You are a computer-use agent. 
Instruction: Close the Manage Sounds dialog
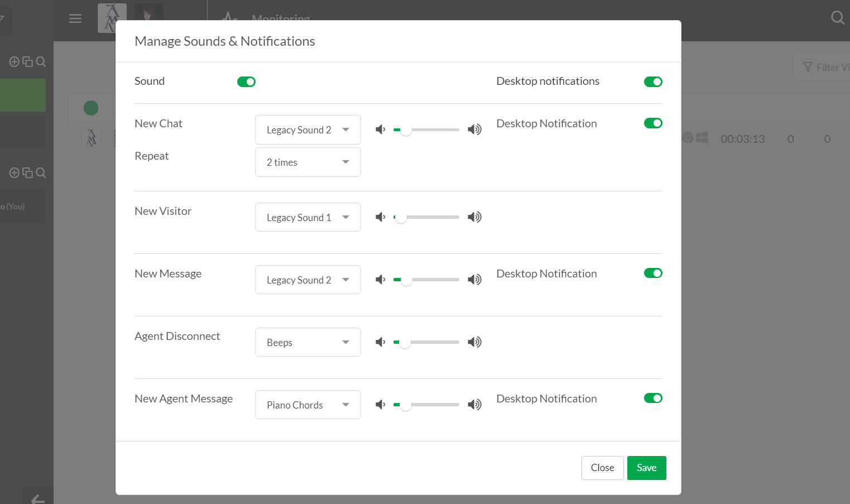click(602, 468)
